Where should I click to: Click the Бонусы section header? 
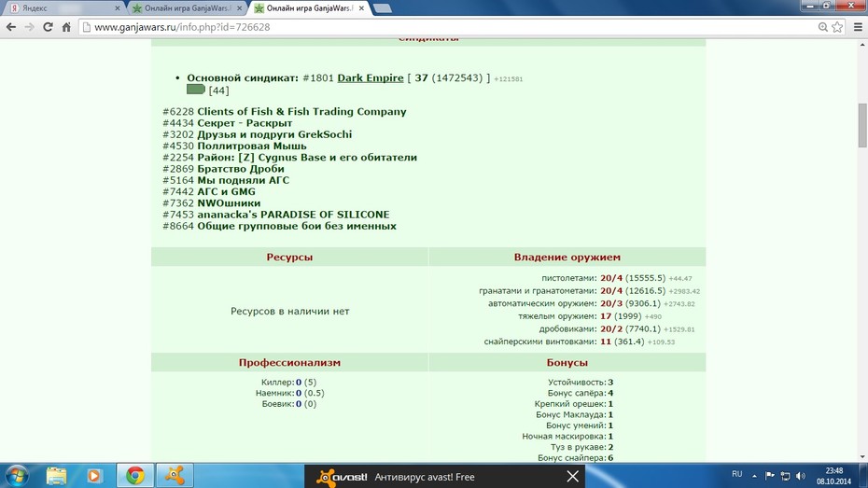567,363
